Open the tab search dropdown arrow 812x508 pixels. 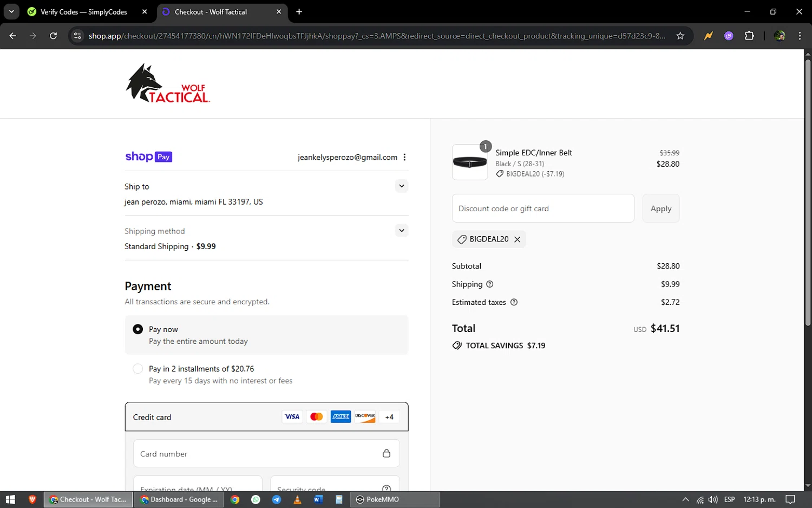11,11
